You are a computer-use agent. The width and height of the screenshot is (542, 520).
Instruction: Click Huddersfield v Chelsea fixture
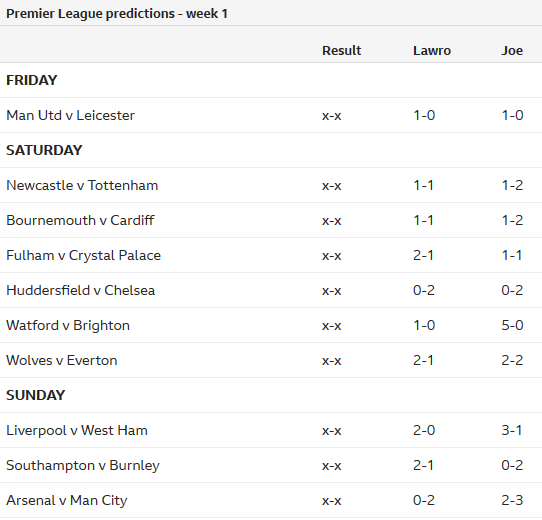point(81,290)
